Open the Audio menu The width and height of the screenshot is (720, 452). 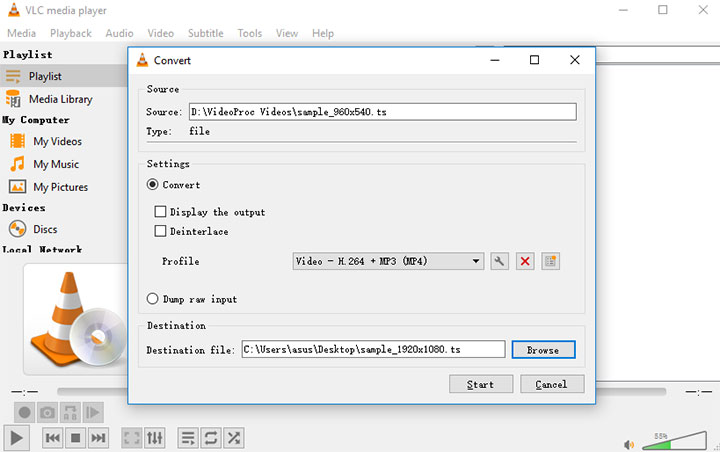pyautogui.click(x=119, y=34)
